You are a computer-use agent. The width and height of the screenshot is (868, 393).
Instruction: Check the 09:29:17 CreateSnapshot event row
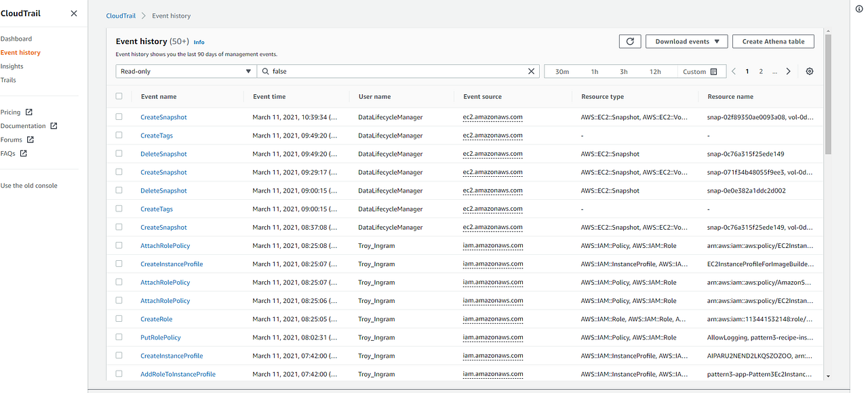tap(119, 171)
